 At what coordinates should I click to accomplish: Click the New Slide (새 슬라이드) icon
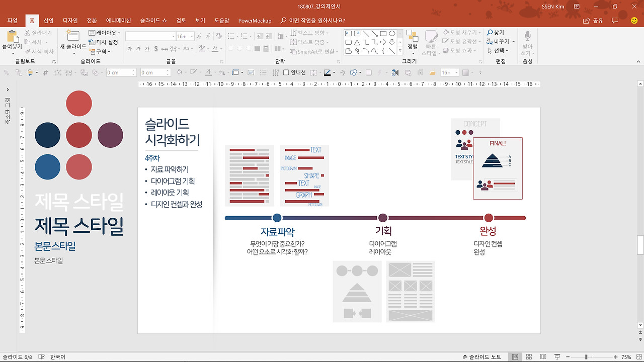coord(73,36)
